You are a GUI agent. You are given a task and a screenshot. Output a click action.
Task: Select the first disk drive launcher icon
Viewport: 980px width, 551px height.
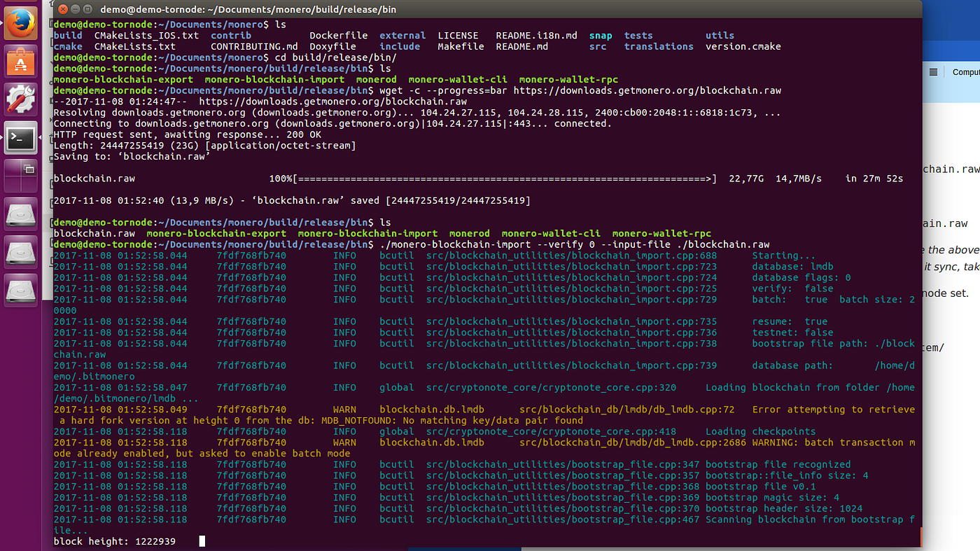click(x=20, y=214)
